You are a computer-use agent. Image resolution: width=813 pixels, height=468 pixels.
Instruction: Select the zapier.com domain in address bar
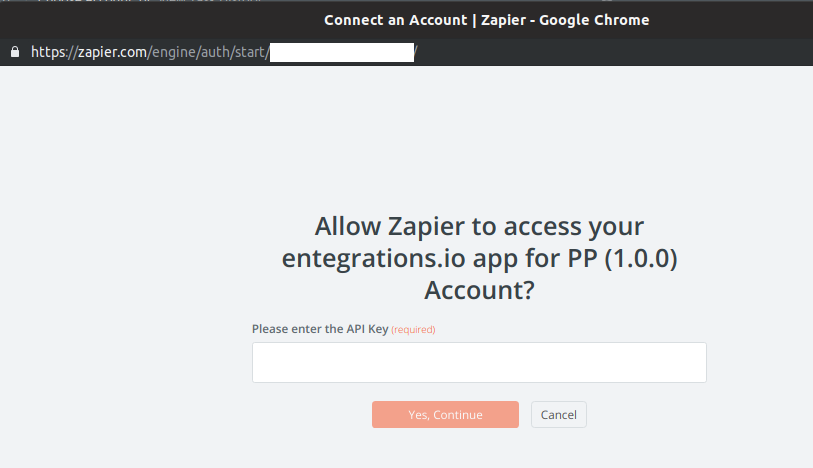tap(113, 52)
